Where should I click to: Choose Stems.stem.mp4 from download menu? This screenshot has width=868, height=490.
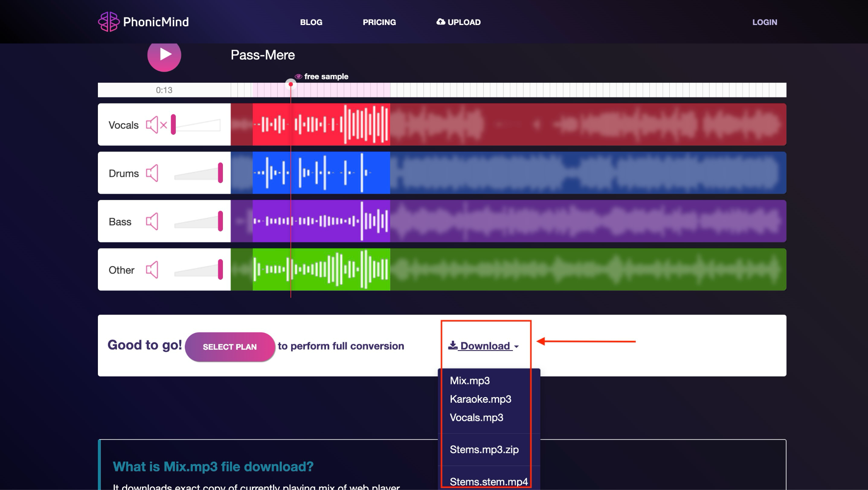tap(489, 482)
